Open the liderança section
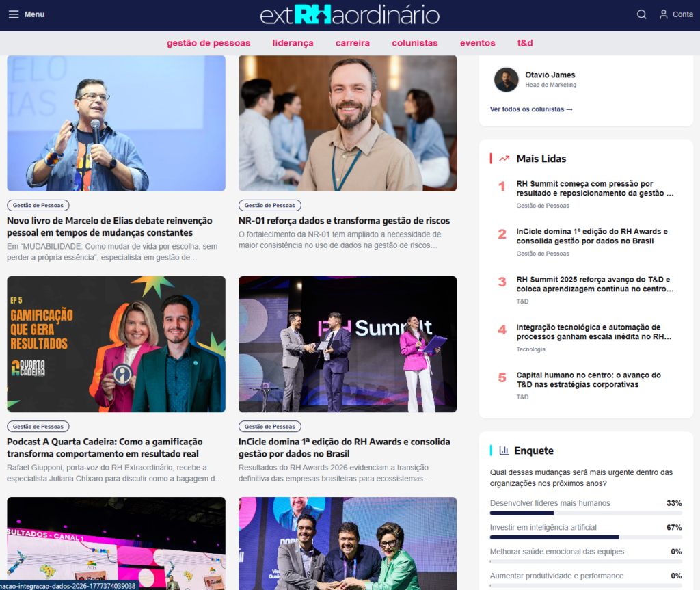 point(293,43)
